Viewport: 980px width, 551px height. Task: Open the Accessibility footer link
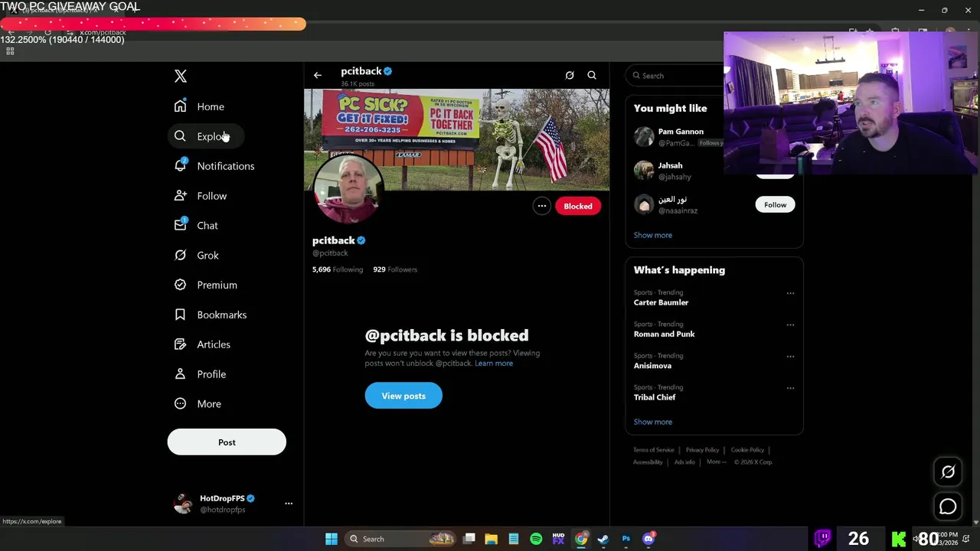pyautogui.click(x=648, y=462)
